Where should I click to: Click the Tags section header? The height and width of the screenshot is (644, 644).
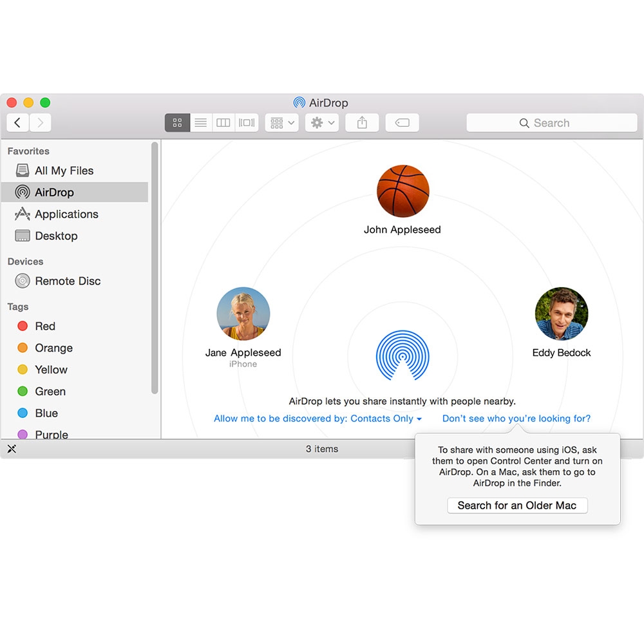[x=18, y=307]
